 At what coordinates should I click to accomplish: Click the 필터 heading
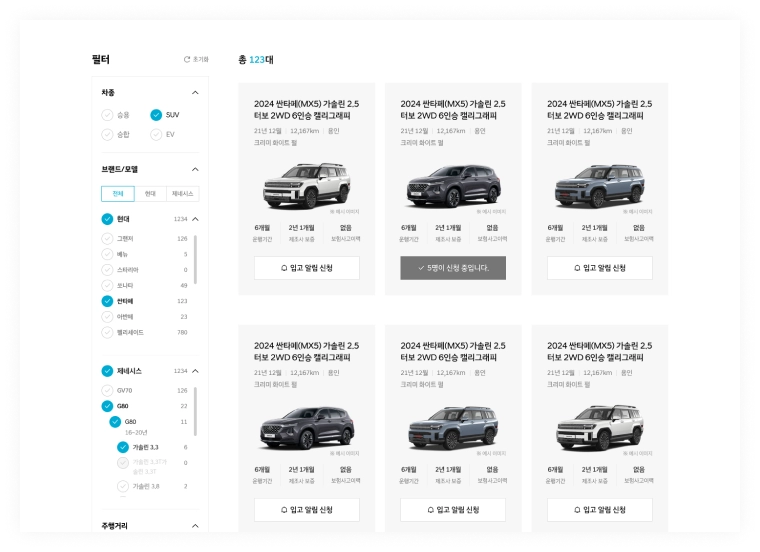point(101,60)
